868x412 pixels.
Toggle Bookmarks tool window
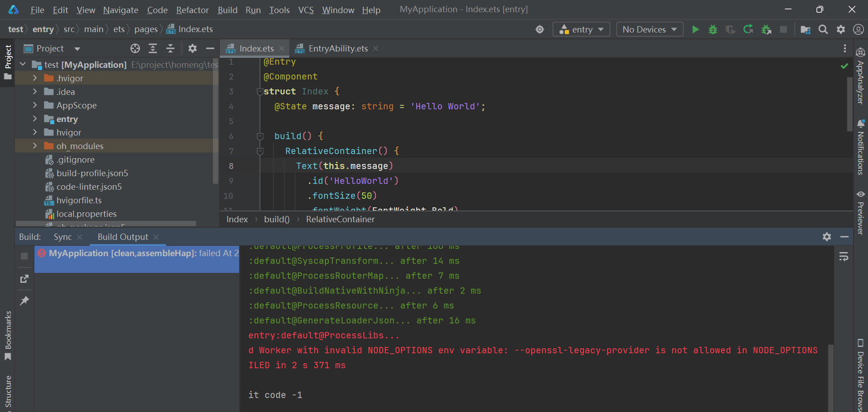pos(8,336)
